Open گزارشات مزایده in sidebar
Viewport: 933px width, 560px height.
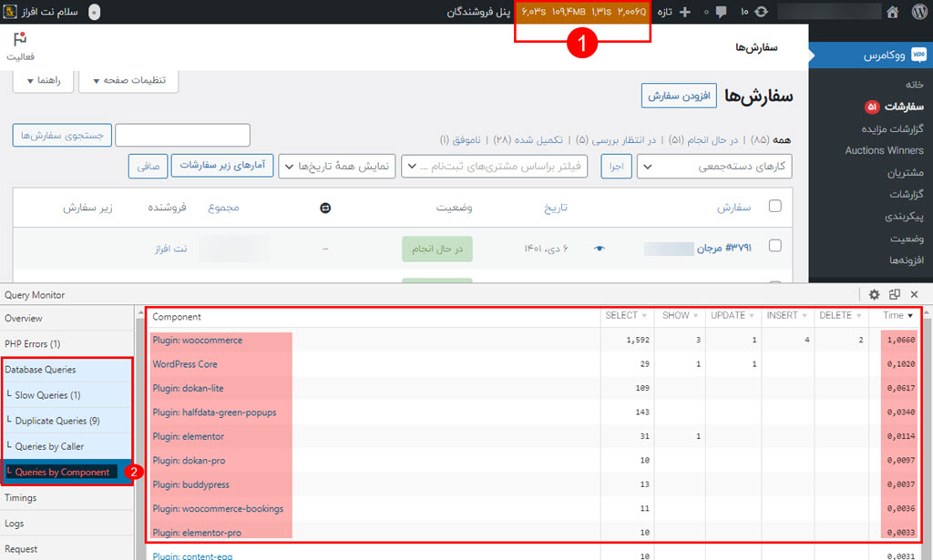(x=893, y=128)
